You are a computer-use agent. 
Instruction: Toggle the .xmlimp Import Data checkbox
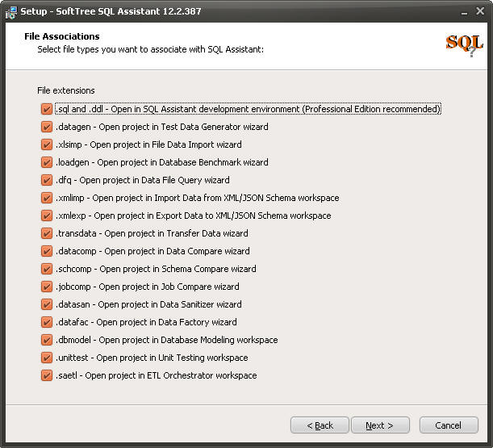(x=47, y=198)
